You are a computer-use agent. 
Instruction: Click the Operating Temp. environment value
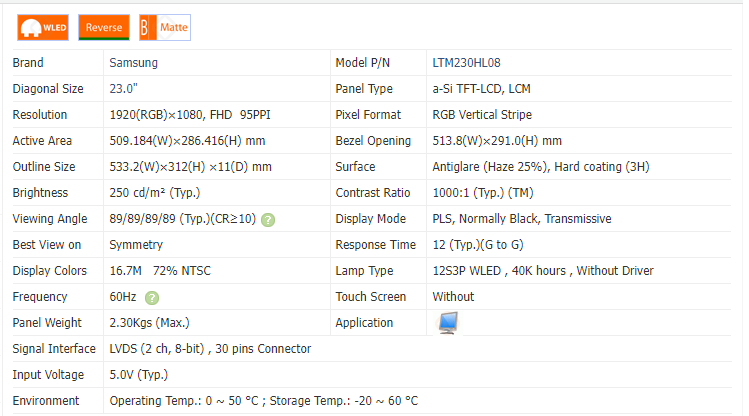point(264,401)
